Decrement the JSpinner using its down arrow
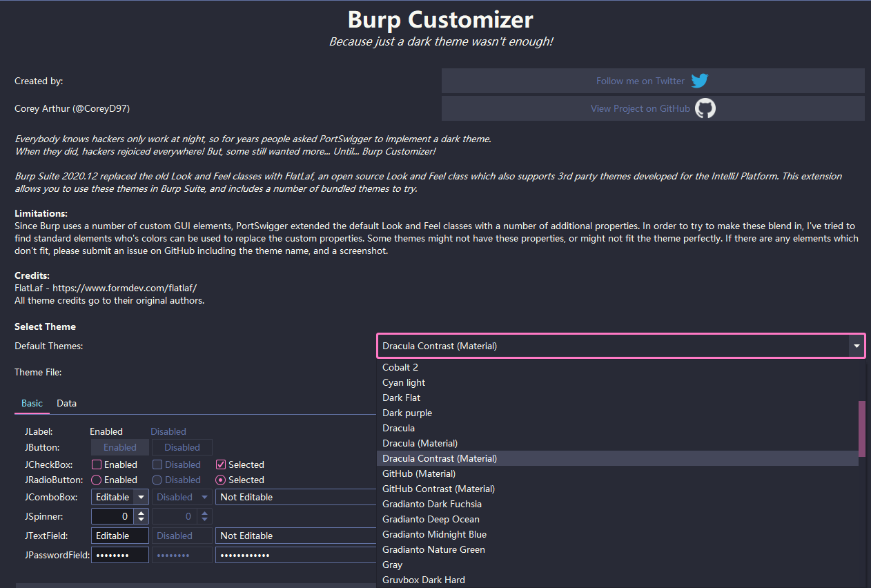871x588 pixels. pyautogui.click(x=141, y=519)
